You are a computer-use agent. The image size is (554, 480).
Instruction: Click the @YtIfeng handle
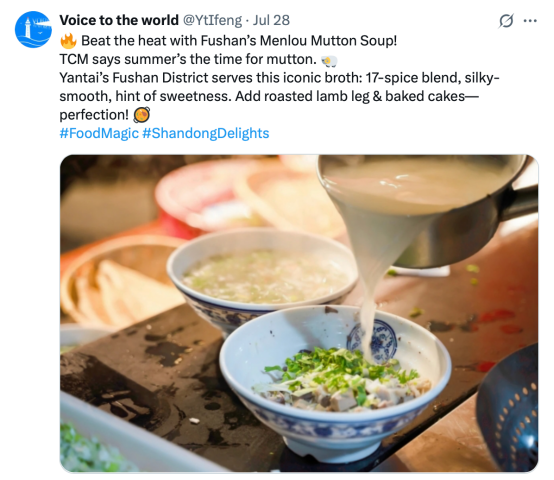tap(212, 20)
